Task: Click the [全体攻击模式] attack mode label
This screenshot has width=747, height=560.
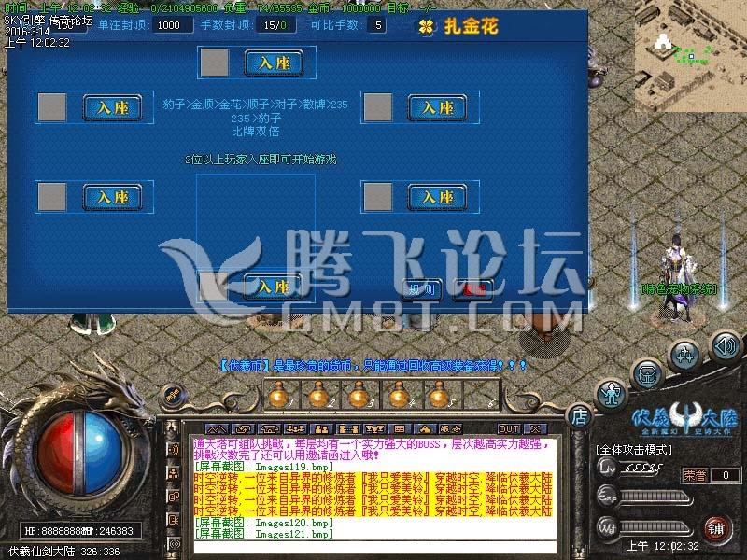Action: tap(634, 450)
